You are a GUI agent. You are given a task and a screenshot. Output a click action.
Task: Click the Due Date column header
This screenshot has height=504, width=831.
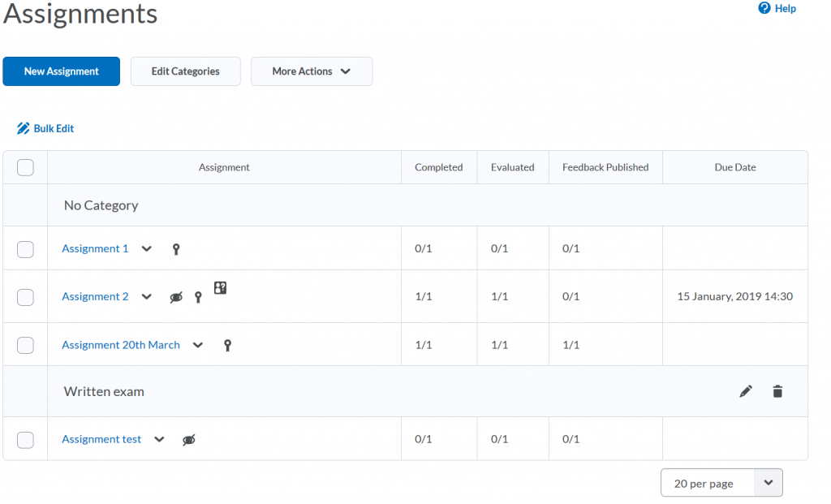click(734, 167)
